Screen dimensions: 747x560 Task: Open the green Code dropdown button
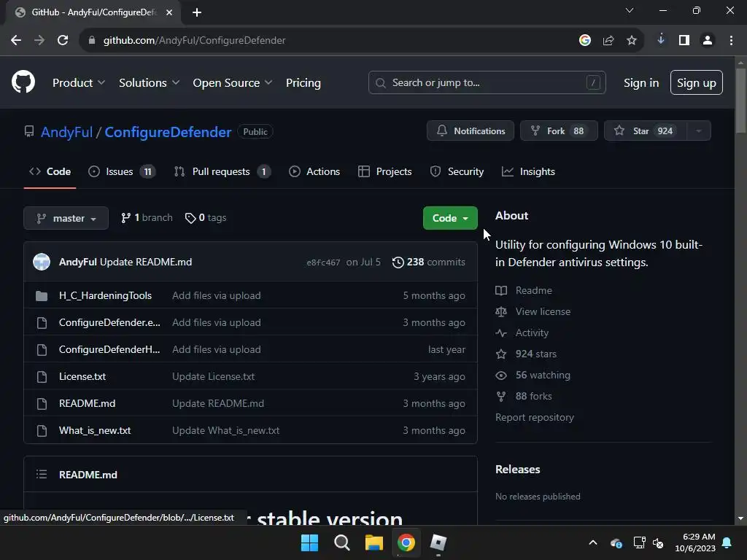coord(450,218)
